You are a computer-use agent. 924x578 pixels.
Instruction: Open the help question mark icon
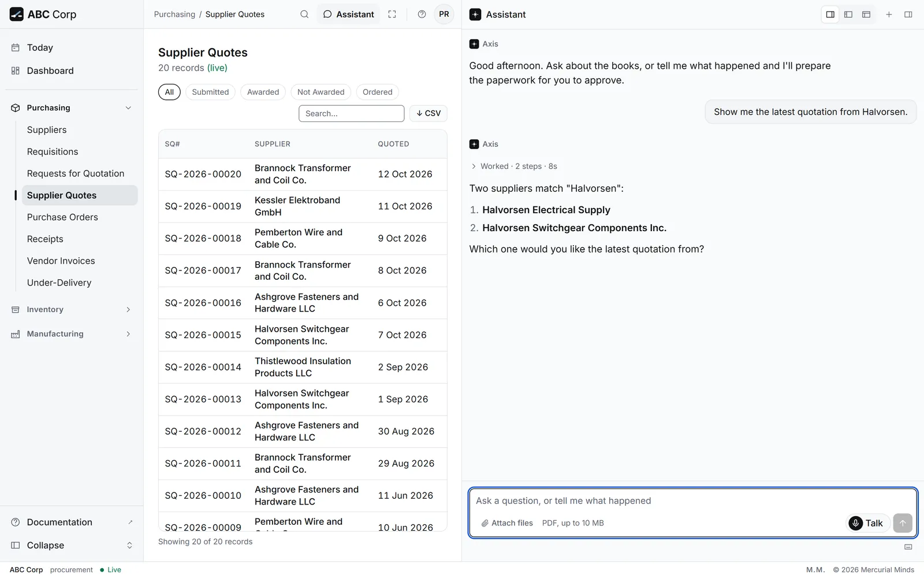pyautogui.click(x=422, y=14)
